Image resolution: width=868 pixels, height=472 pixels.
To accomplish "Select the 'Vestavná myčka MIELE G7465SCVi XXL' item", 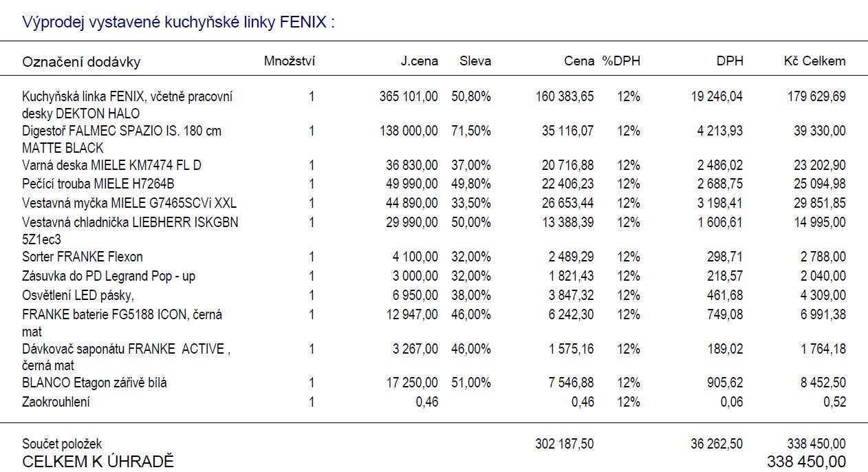I will (x=129, y=203).
